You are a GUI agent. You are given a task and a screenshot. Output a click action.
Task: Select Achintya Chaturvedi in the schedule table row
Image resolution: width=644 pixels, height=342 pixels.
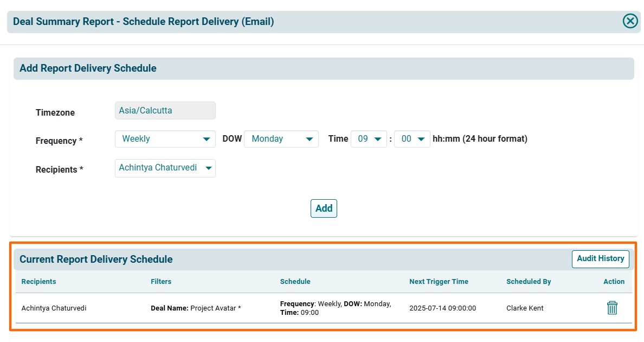tap(54, 308)
